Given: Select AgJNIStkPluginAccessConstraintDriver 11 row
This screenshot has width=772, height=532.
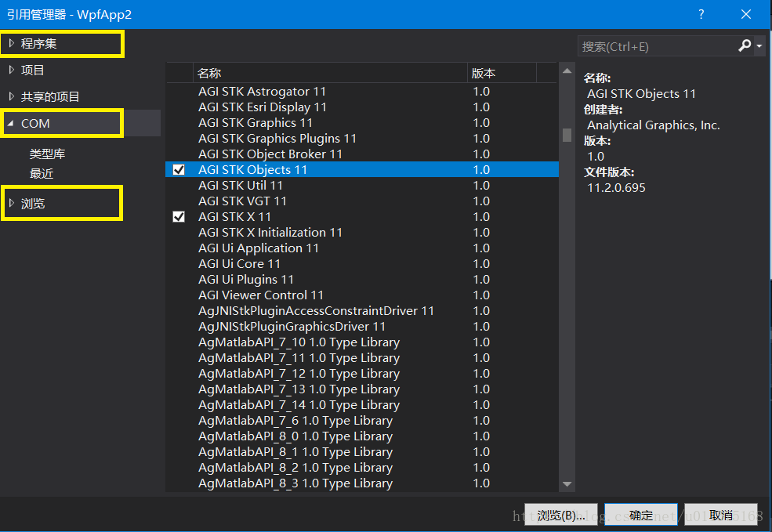Looking at the screenshot, I should [x=362, y=311].
